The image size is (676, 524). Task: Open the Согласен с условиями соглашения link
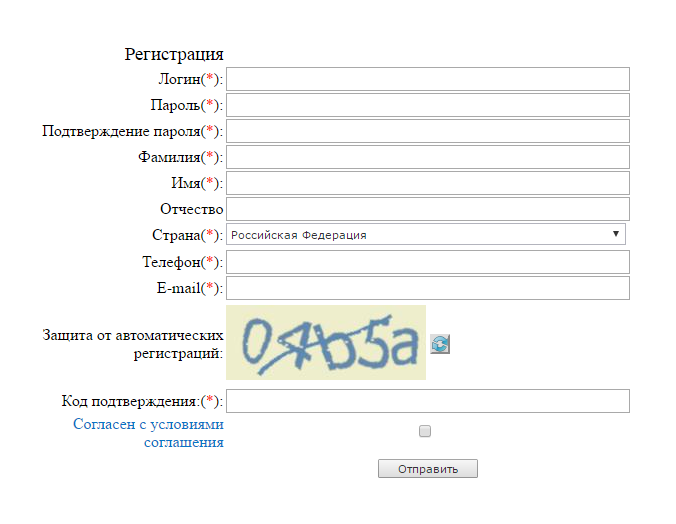click(148, 433)
